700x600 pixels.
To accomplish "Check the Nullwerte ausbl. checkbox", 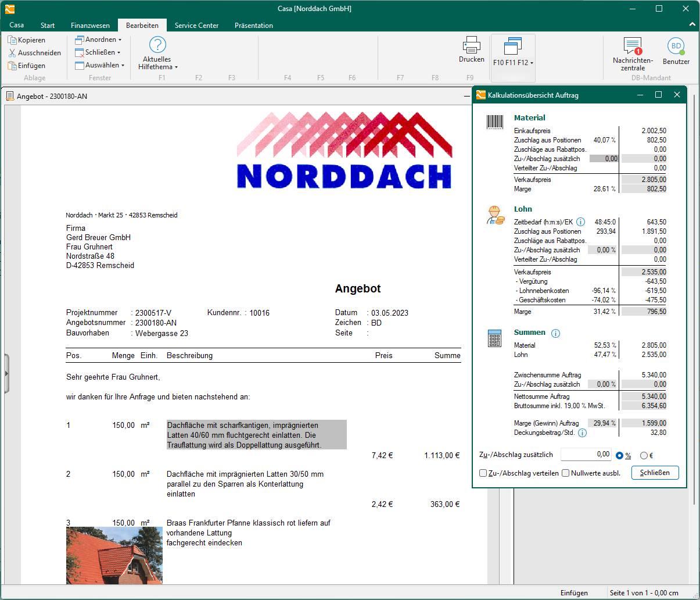I will tap(565, 473).
